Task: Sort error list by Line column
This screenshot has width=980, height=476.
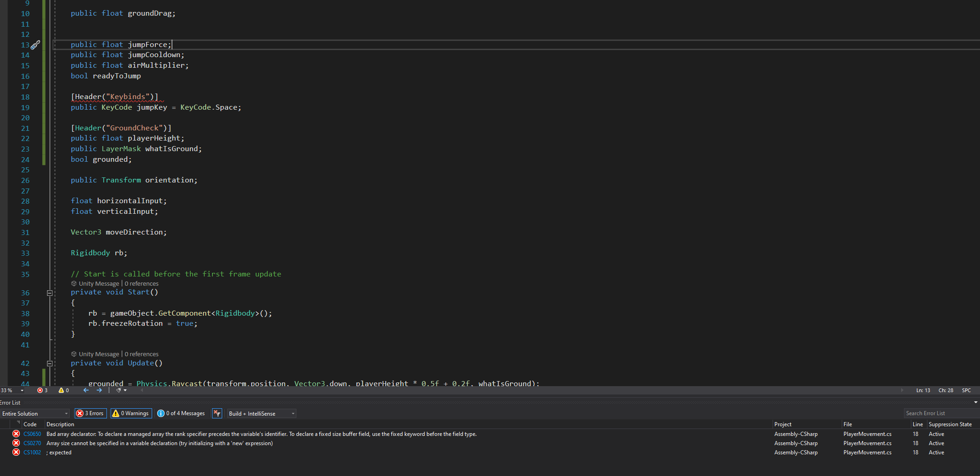Action: click(918, 424)
